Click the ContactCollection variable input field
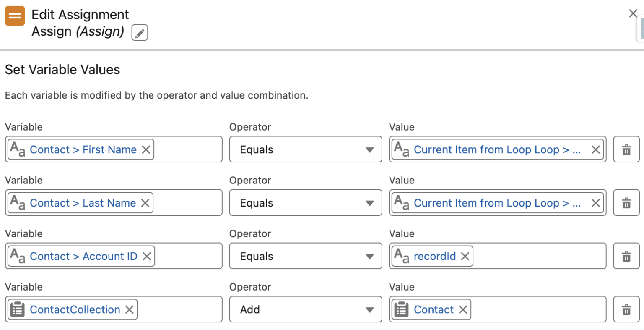 (180, 309)
